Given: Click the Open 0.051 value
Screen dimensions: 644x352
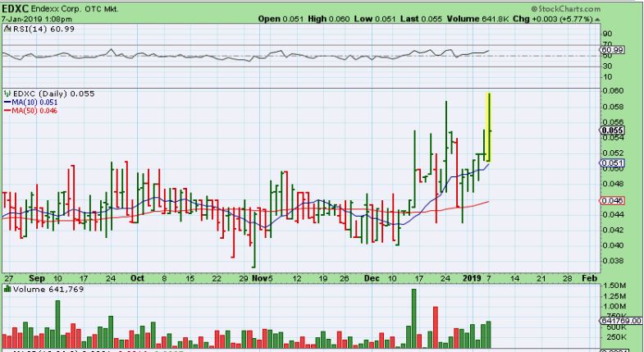Looking at the screenshot, I should pyautogui.click(x=281, y=19).
